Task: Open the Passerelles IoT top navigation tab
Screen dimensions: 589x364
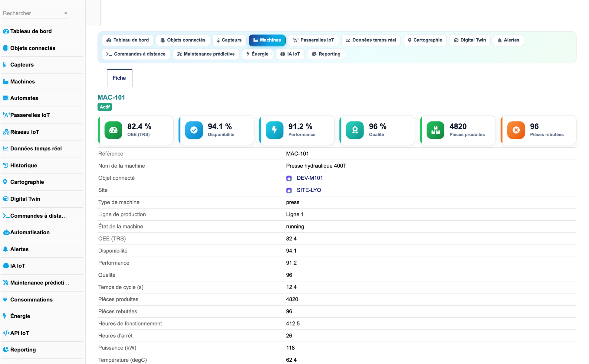Action: [x=313, y=40]
